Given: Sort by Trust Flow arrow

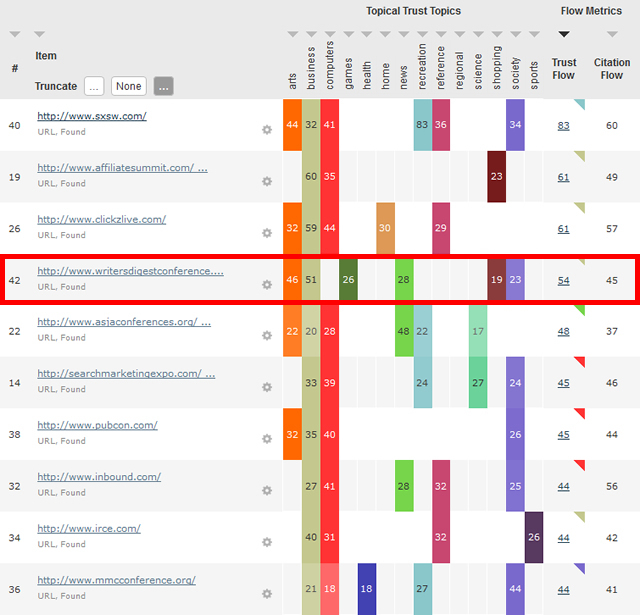Looking at the screenshot, I should tap(564, 34).
